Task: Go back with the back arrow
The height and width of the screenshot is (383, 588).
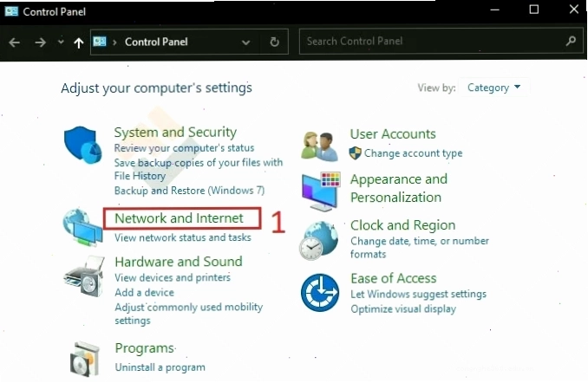Action: (x=15, y=42)
